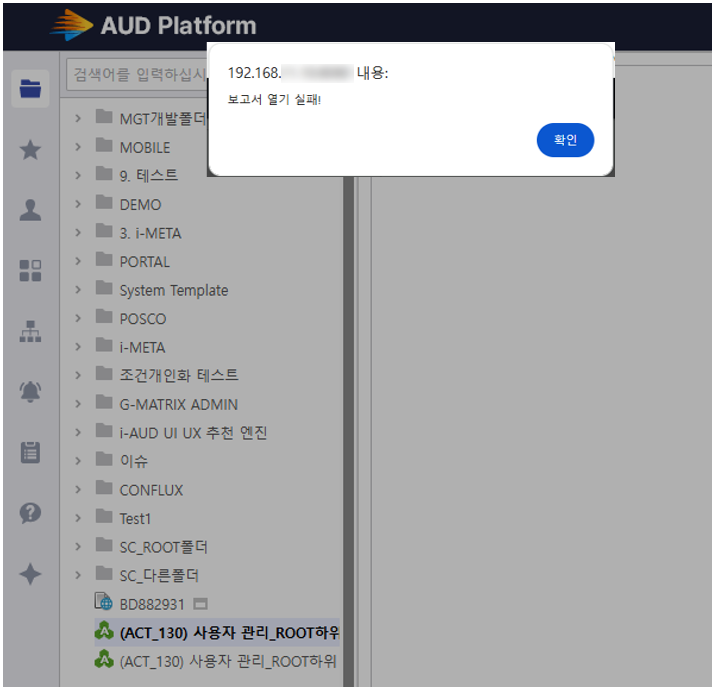
Task: Expand the i-META folder chevron
Action: tap(78, 347)
